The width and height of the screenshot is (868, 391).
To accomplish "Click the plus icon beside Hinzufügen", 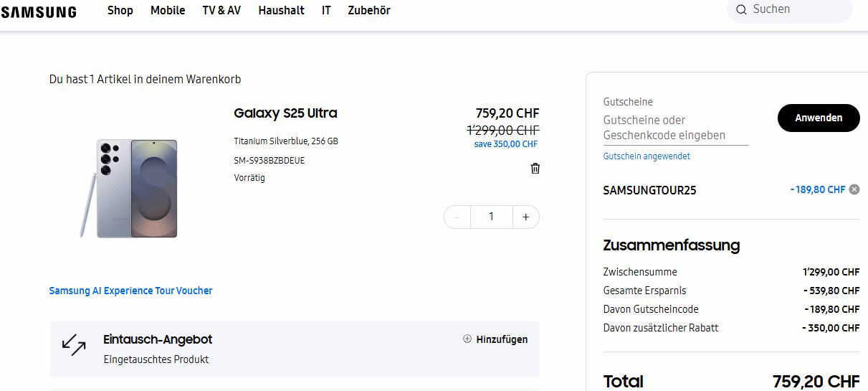I will [x=467, y=339].
